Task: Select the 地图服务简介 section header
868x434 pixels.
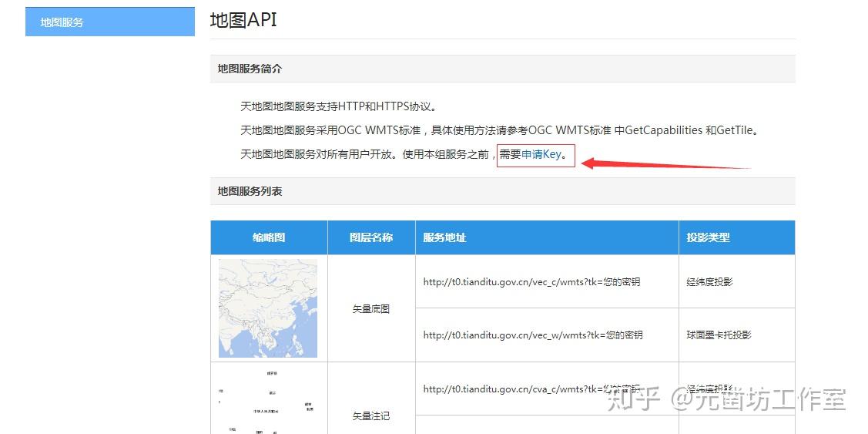Action: coord(503,69)
